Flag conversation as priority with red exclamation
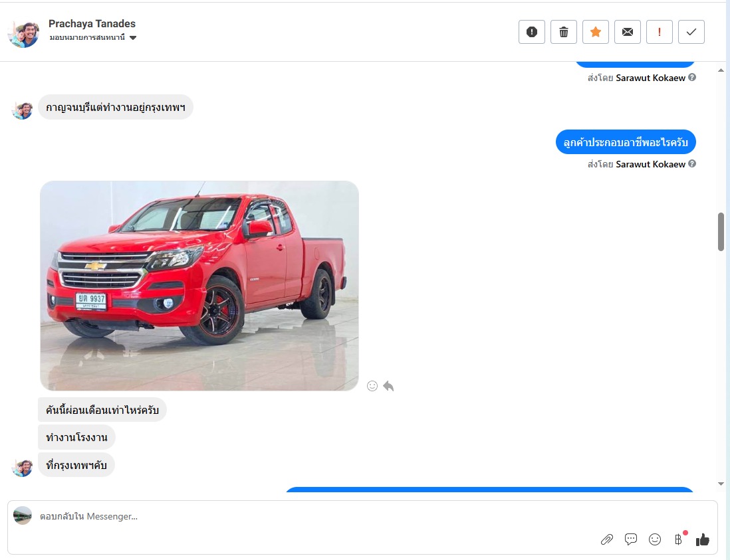 [x=659, y=32]
